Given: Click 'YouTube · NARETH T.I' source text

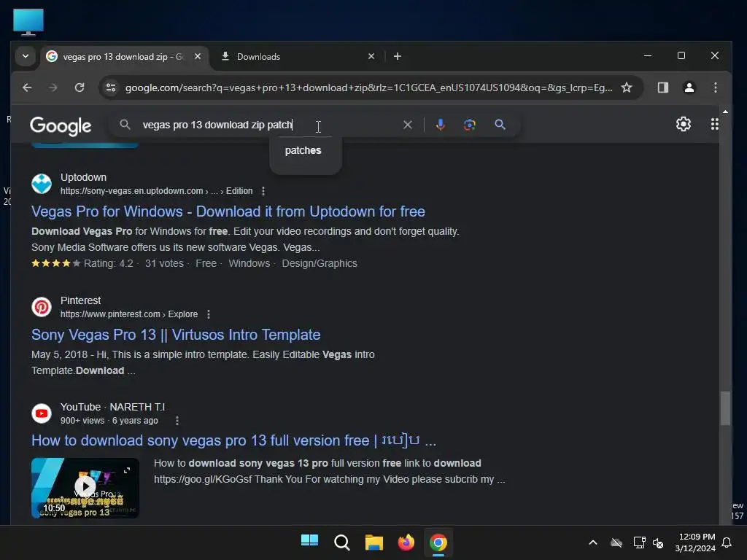Looking at the screenshot, I should [x=112, y=407].
